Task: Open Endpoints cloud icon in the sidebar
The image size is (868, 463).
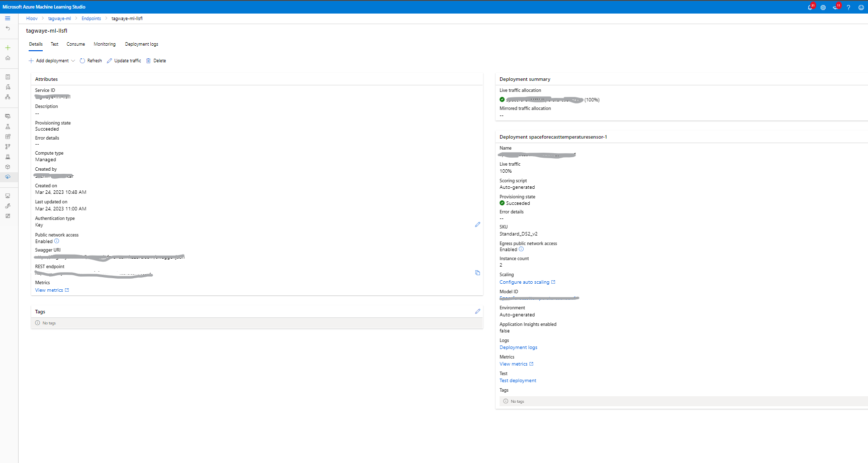Action: [8, 177]
